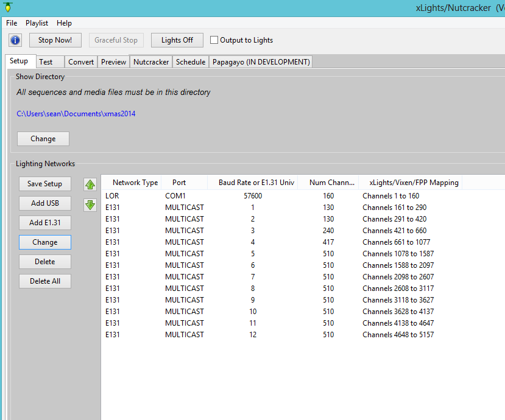
Task: Select 'Channels 661 to 1077' row
Action: pos(282,242)
